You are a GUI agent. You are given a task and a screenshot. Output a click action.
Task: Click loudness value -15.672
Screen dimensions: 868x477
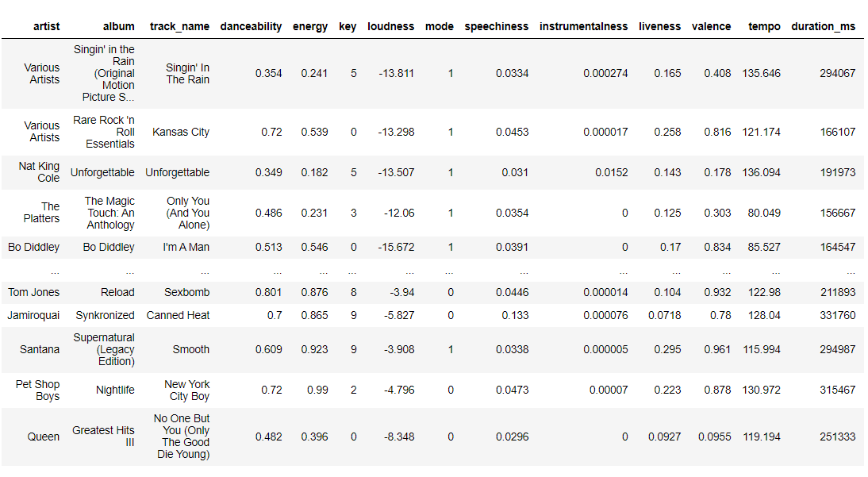pos(397,247)
